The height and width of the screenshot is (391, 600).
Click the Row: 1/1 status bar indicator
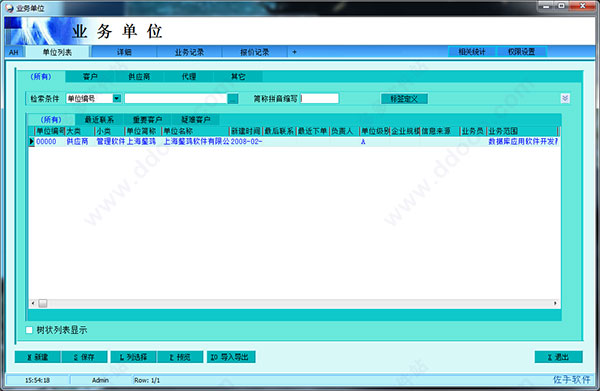147,380
